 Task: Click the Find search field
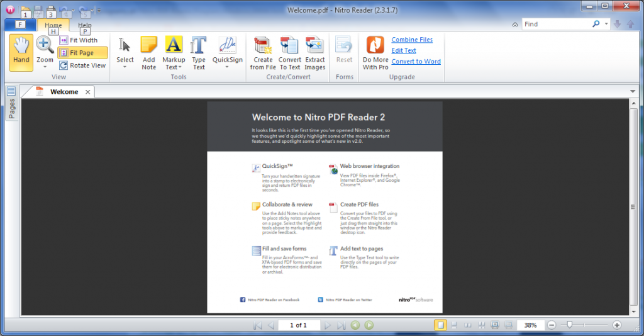[x=557, y=24]
